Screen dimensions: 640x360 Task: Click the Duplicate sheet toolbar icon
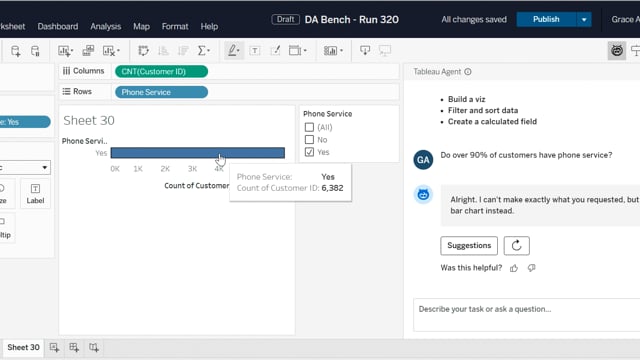(x=88, y=51)
